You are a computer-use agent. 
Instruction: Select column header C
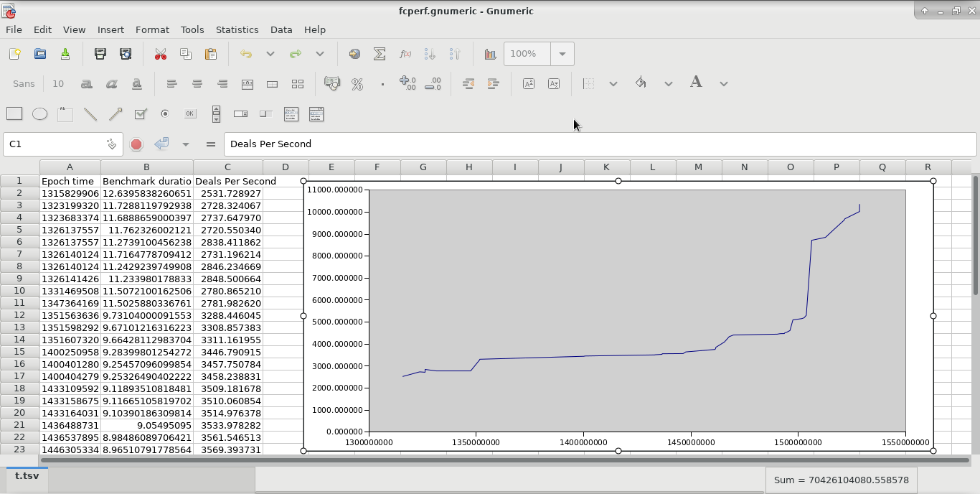227,167
